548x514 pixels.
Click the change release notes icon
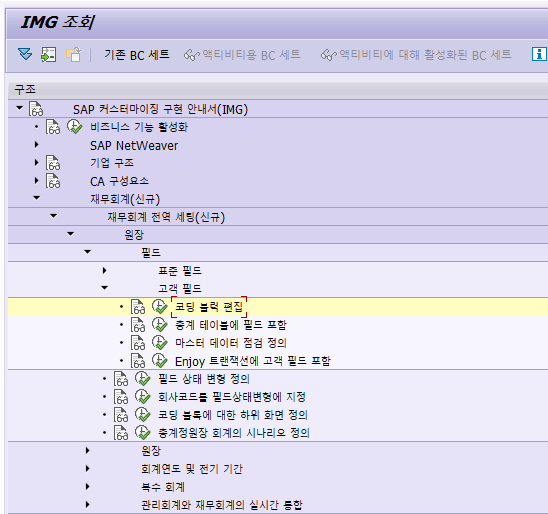(73, 55)
